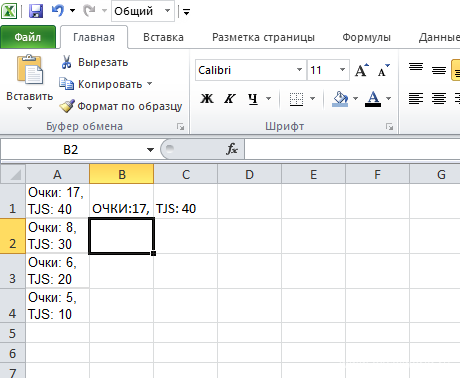Click Вырезать to cut selection
Screen dimensions: 460x378
[94, 62]
